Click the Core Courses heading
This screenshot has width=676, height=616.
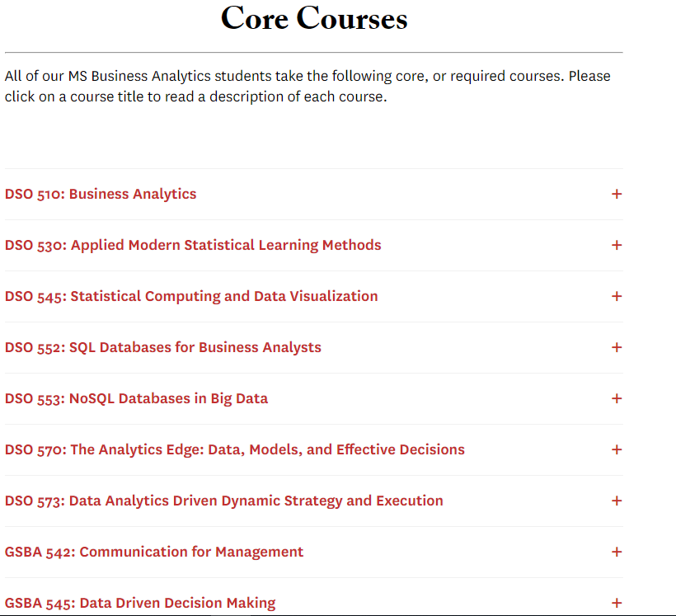coord(314,18)
